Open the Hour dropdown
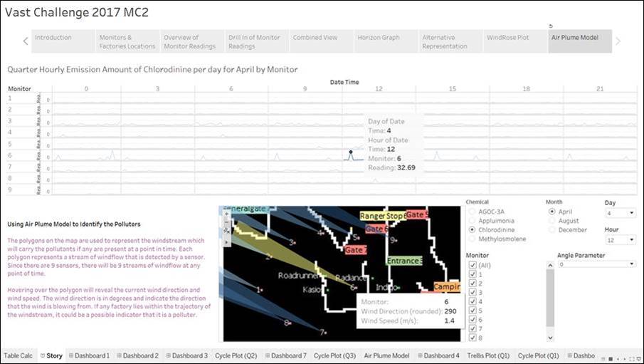This screenshot has width=644, height=364. tap(620, 241)
